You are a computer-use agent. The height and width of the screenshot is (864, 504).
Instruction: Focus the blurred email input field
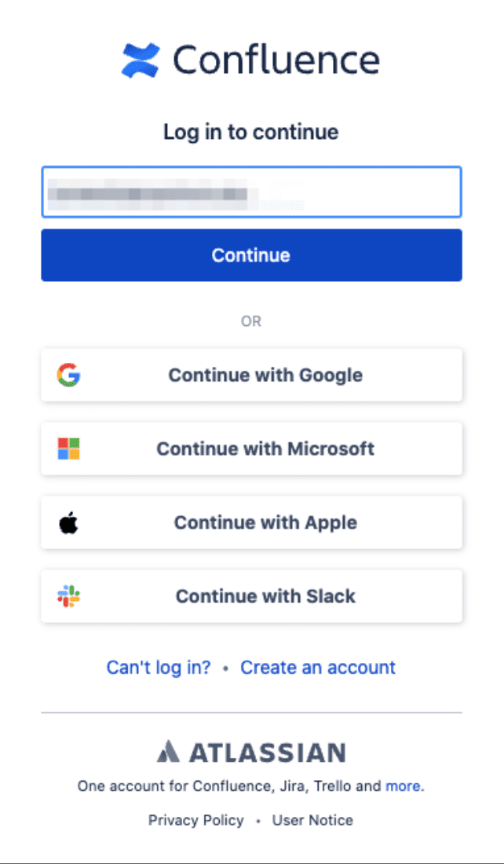coord(252,192)
